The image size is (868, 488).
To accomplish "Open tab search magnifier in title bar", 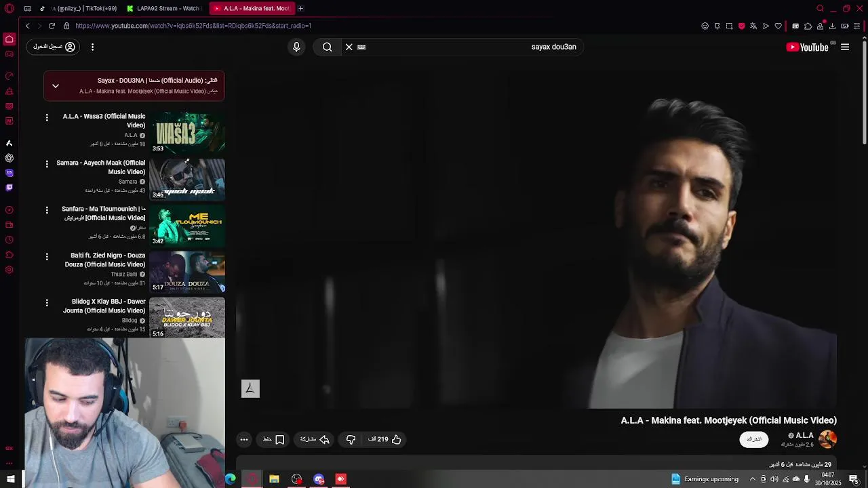I will coord(820,8).
